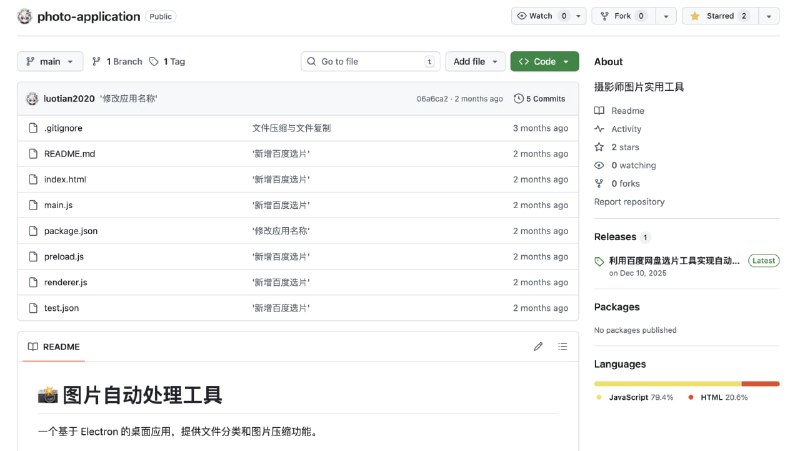Image resolution: width=800 pixels, height=451 pixels.
Task: Edit the README with the pencil icon
Action: [x=538, y=346]
